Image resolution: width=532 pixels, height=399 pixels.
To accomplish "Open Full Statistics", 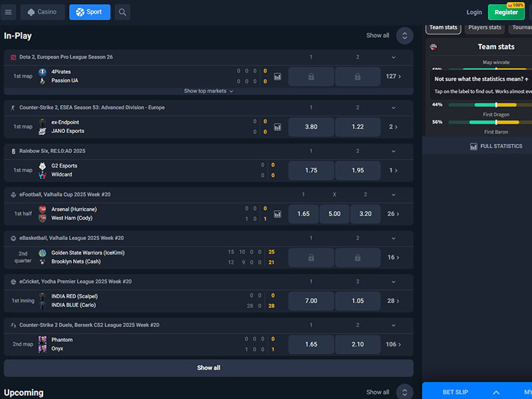I will [x=496, y=146].
